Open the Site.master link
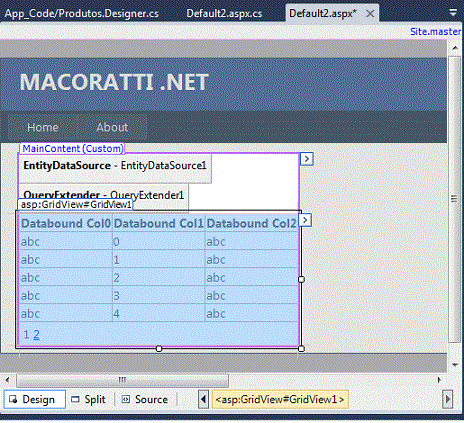 point(435,32)
